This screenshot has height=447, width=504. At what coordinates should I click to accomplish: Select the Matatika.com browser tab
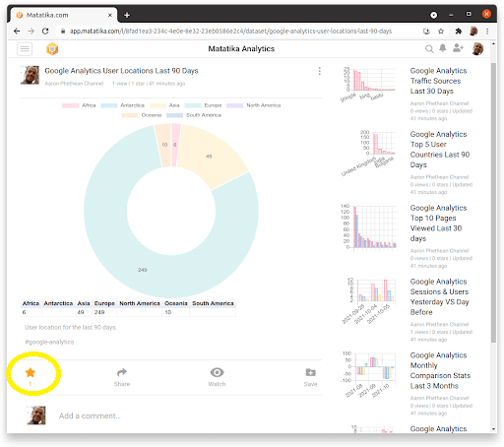pos(63,15)
